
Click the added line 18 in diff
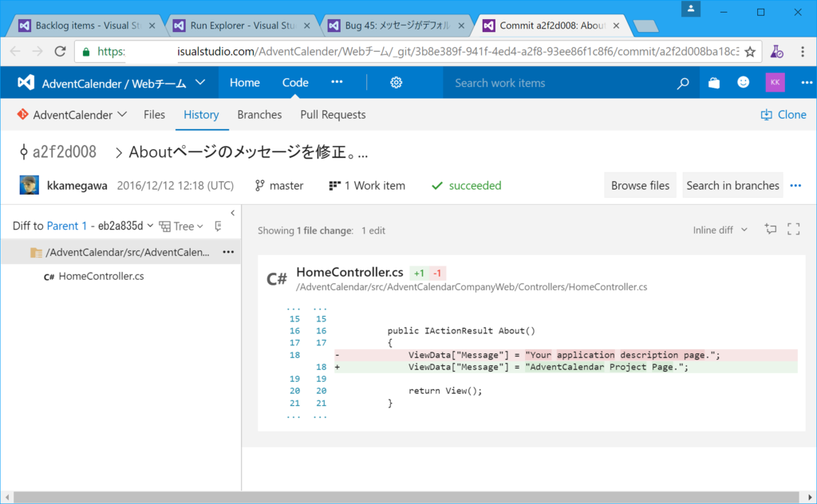pyautogui.click(x=566, y=367)
